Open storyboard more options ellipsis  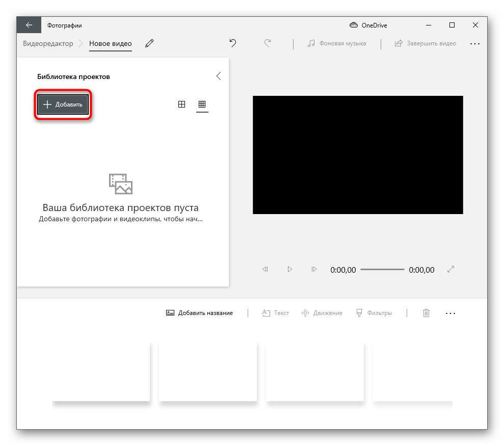click(450, 313)
